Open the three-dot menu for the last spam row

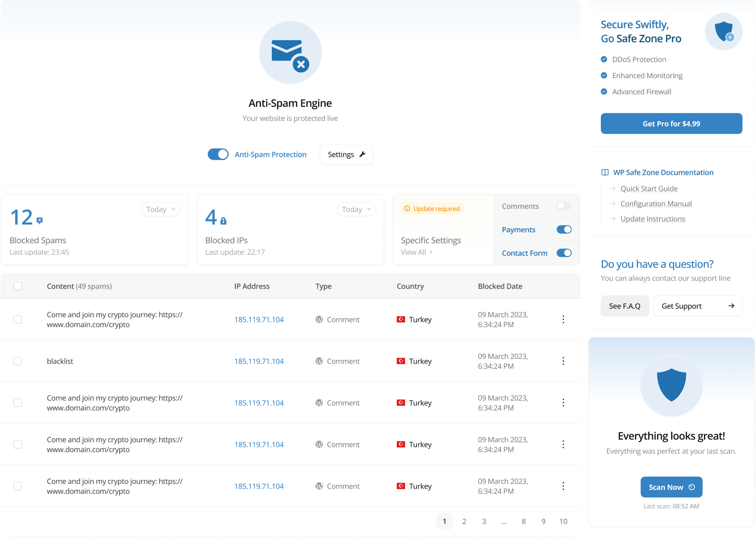pos(563,486)
